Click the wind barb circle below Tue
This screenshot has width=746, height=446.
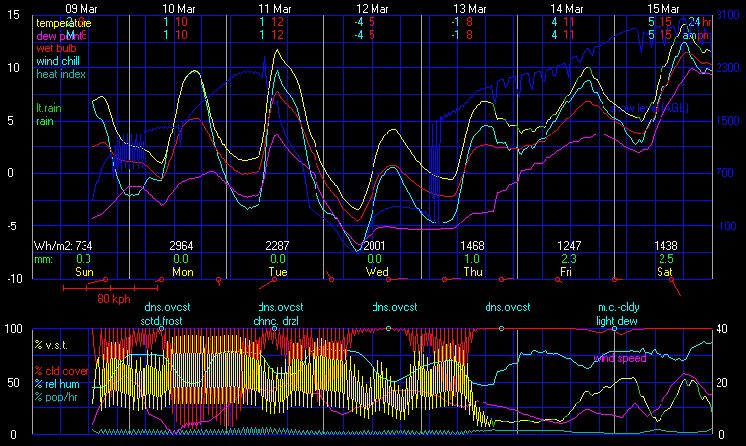tap(275, 280)
